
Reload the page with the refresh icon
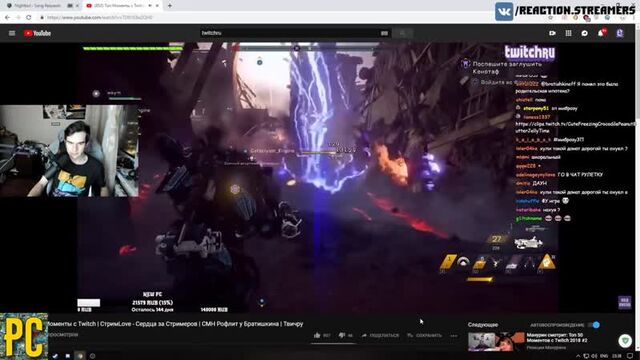pos(29,18)
